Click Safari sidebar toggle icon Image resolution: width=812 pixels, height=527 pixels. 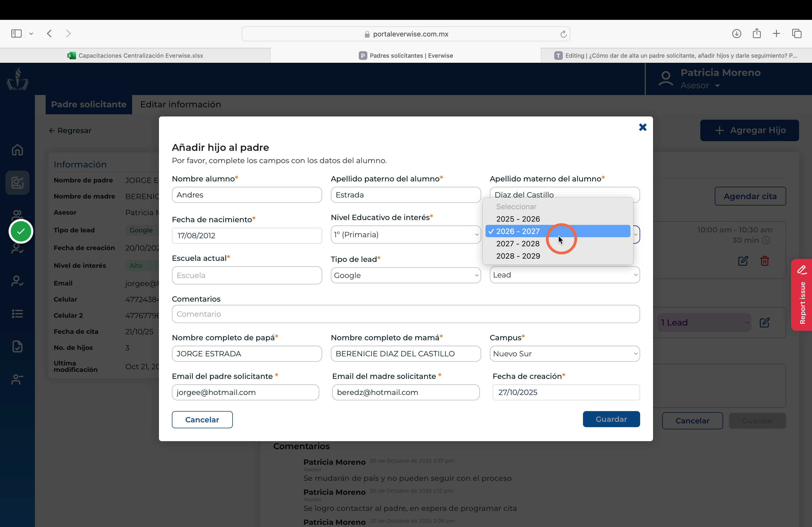16,33
